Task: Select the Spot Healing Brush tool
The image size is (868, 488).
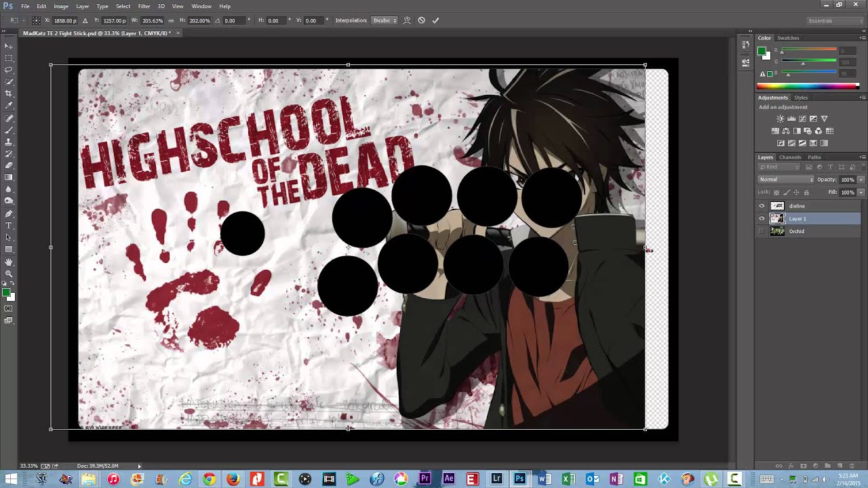Action: (9, 118)
